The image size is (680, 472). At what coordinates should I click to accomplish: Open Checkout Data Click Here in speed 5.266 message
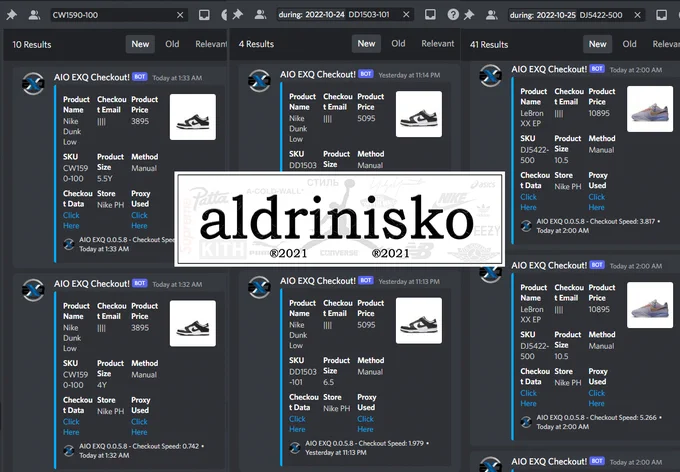[528, 398]
